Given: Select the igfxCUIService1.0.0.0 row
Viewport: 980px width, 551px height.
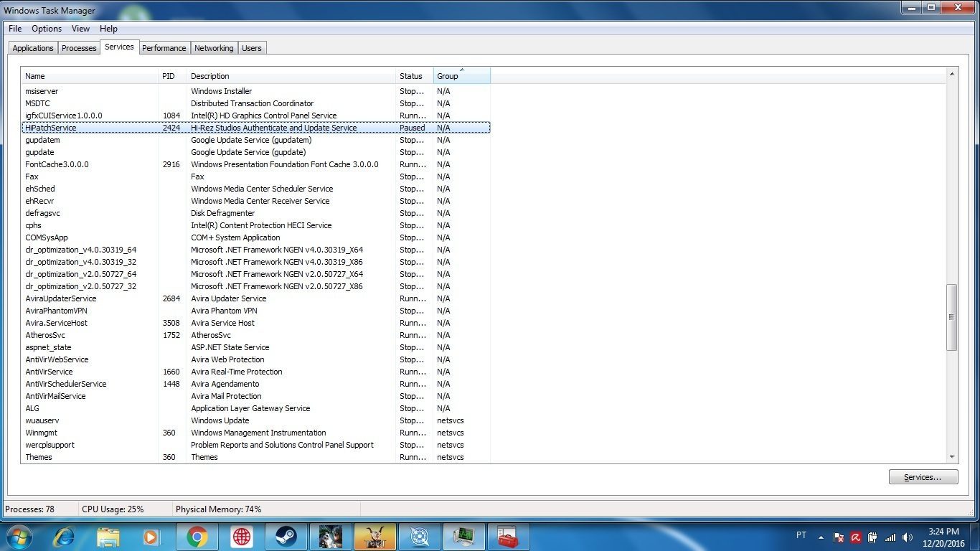Looking at the screenshot, I should coord(256,116).
